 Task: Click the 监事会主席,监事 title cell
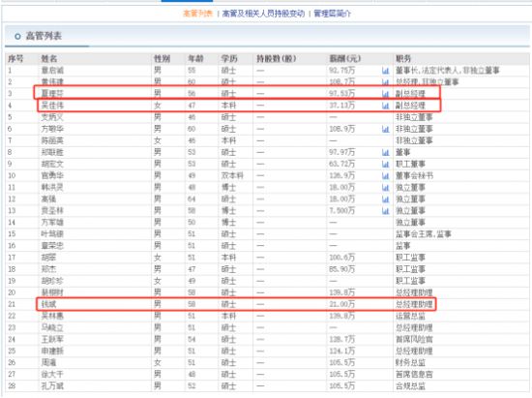424,234
